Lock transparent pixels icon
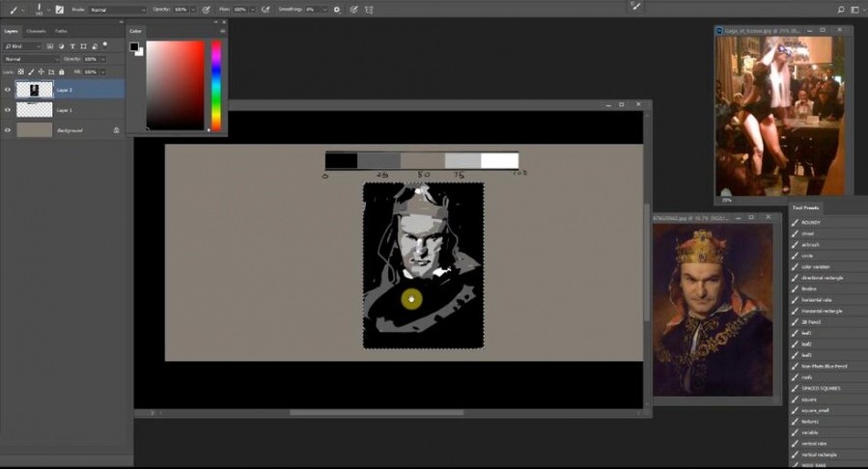Screen dimensions: 868x469 tap(21, 72)
